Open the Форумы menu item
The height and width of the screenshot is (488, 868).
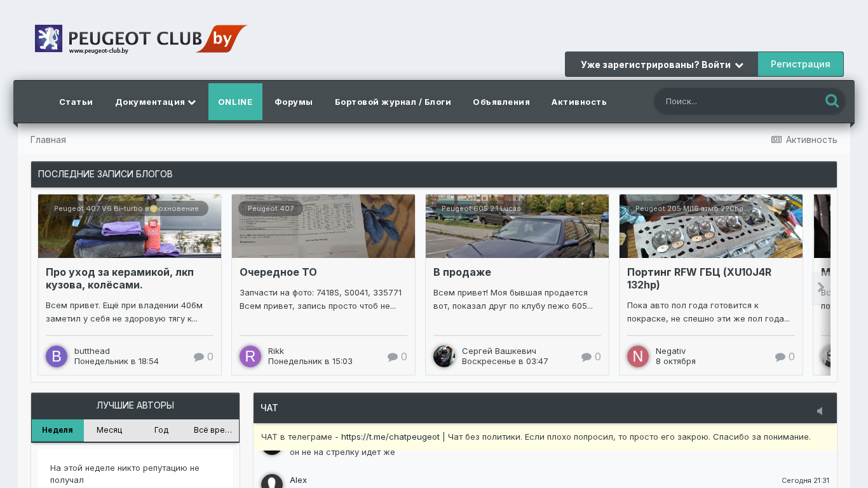(294, 102)
